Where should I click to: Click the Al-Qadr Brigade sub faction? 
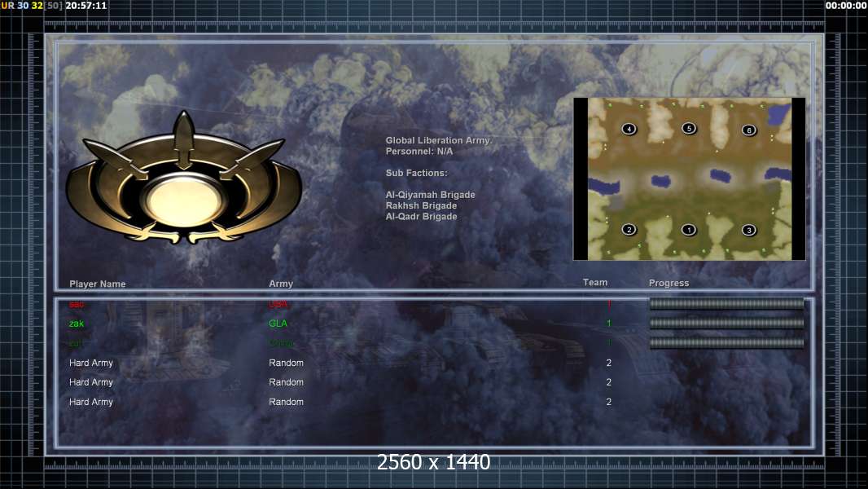point(421,217)
